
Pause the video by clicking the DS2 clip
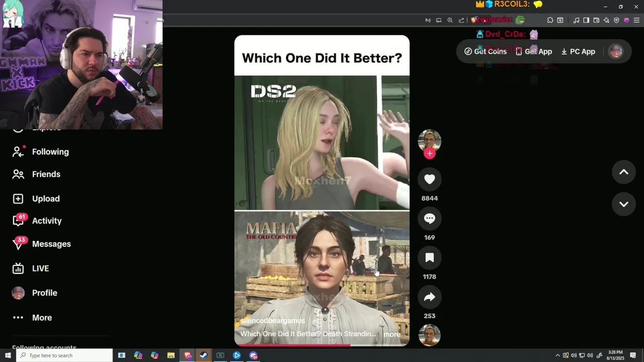tap(322, 143)
